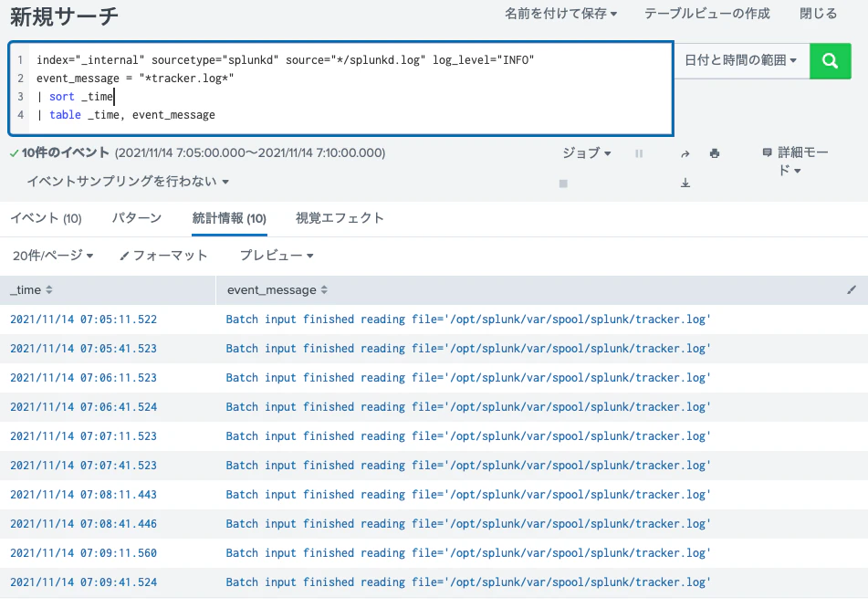Viewport: 868px width, 608px height.
Task: Print the search results
Action: (x=715, y=153)
